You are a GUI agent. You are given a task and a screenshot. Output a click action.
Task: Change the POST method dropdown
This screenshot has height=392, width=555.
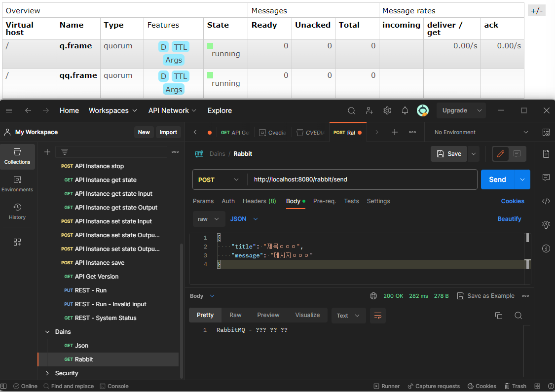[x=219, y=179]
